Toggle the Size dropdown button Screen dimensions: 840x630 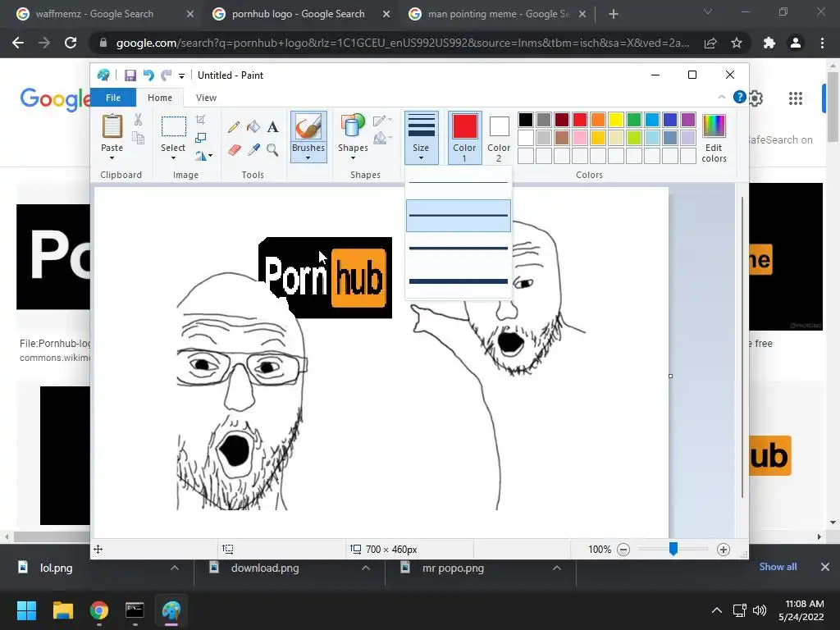[x=421, y=137]
